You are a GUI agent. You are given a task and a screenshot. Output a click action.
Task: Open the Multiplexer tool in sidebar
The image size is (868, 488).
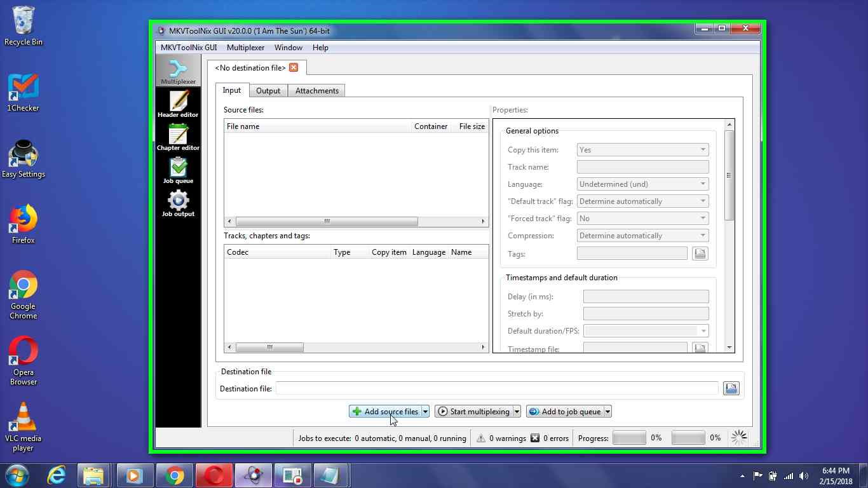click(178, 71)
